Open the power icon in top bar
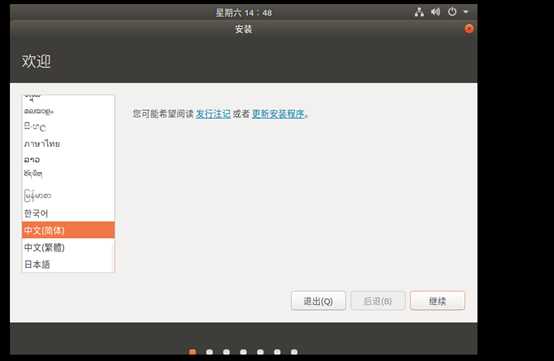This screenshot has width=554, height=361. [x=452, y=12]
